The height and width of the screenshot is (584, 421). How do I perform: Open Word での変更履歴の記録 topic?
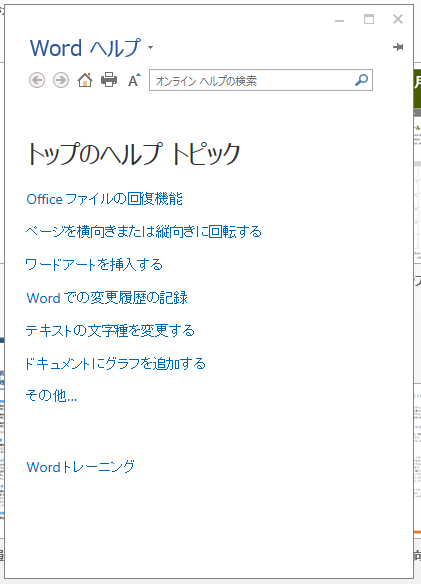(107, 298)
